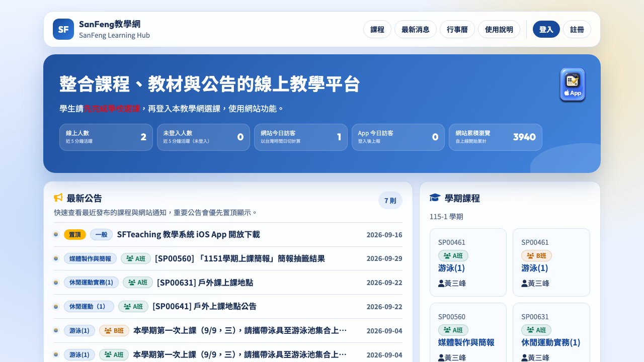
Task: Click the 115-1 學期 label
Action: (446, 217)
